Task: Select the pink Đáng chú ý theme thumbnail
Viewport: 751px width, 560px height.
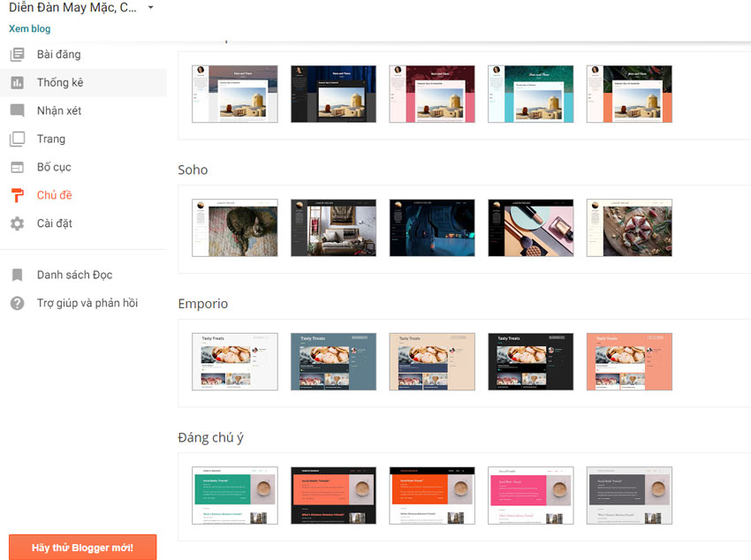Action: point(531,496)
